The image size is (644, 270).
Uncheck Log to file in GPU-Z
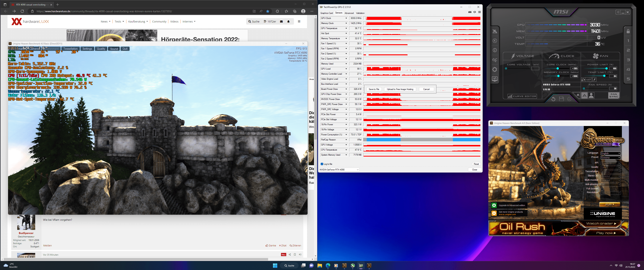coord(322,164)
